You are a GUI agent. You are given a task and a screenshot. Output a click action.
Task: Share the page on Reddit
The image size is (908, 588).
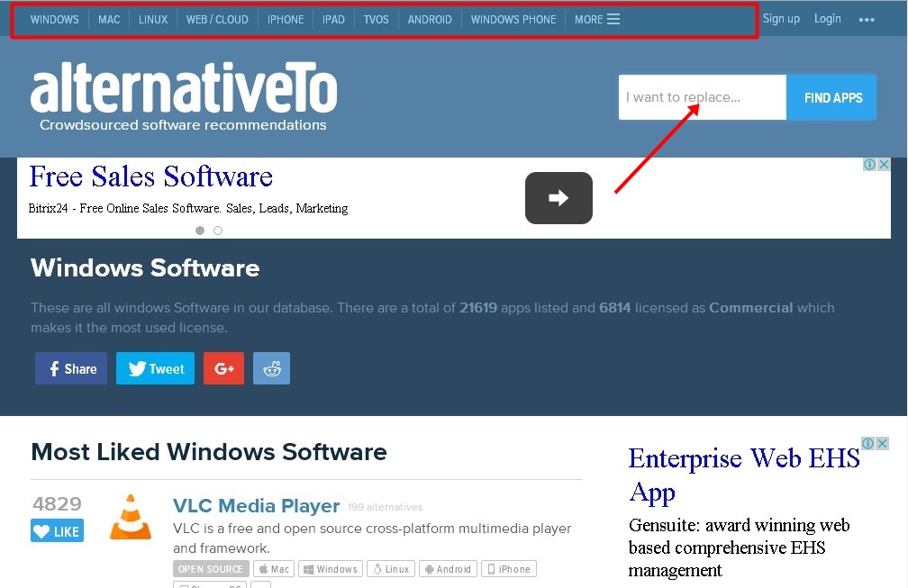(272, 368)
